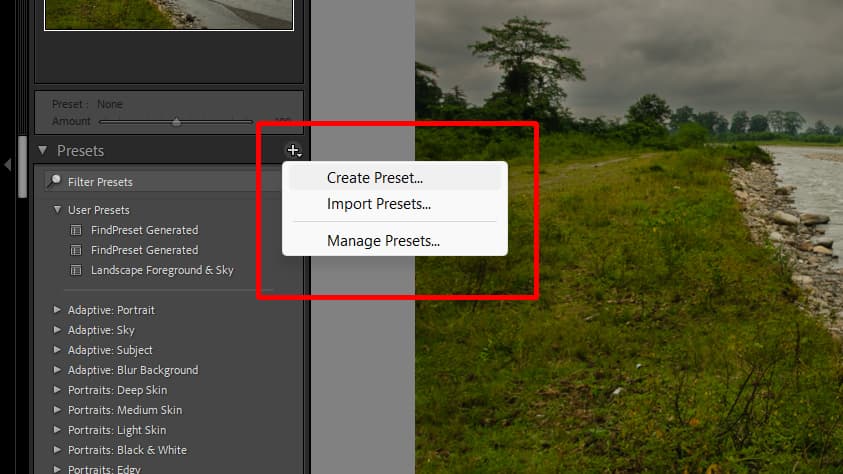Image resolution: width=843 pixels, height=474 pixels.
Task: Select the first FindPreset Generated preset
Action: (x=144, y=230)
